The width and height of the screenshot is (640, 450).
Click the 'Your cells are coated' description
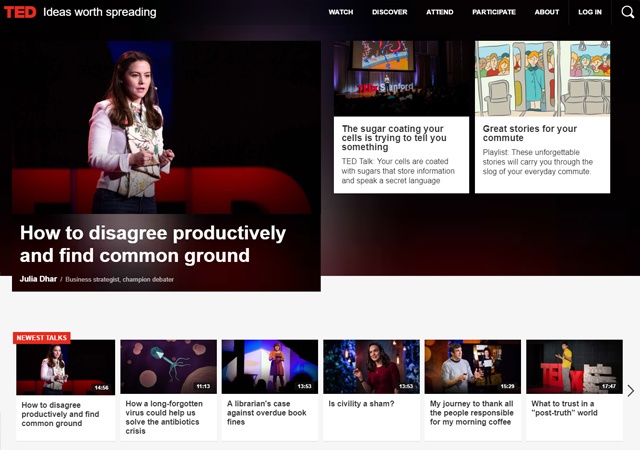pos(398,171)
